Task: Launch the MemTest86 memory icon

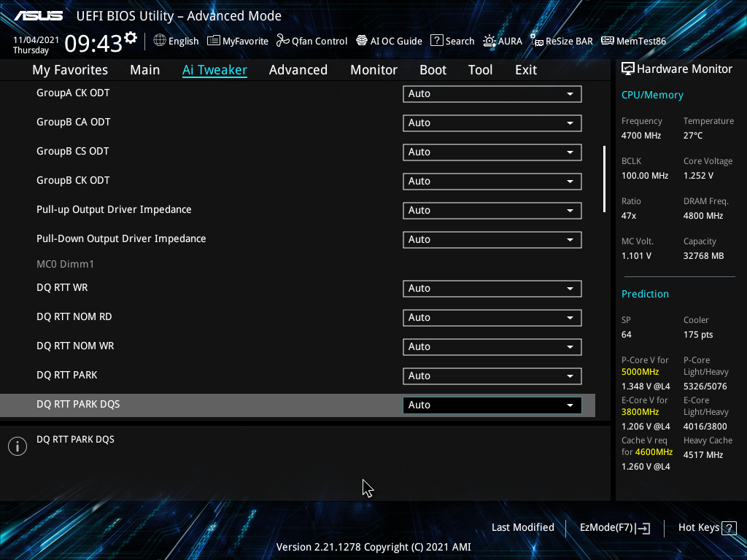Action: pos(608,41)
